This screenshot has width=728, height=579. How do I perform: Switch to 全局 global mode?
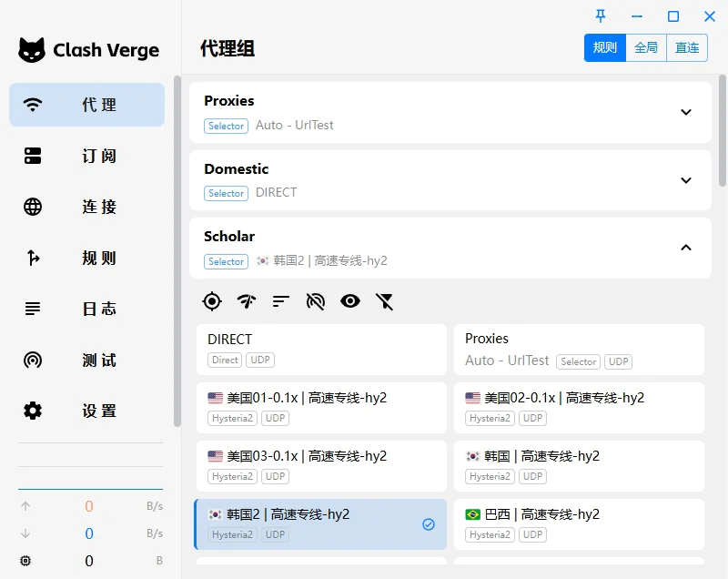646,47
